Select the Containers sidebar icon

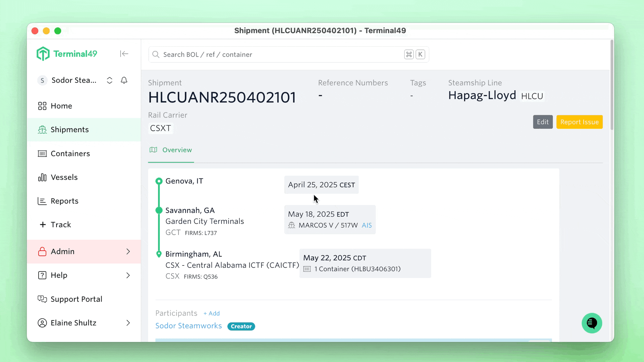point(42,153)
